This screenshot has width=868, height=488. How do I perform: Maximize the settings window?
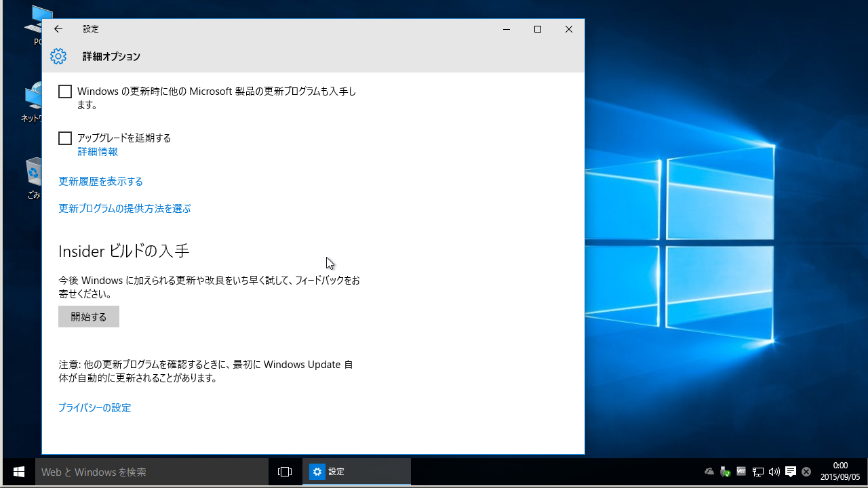coord(538,29)
